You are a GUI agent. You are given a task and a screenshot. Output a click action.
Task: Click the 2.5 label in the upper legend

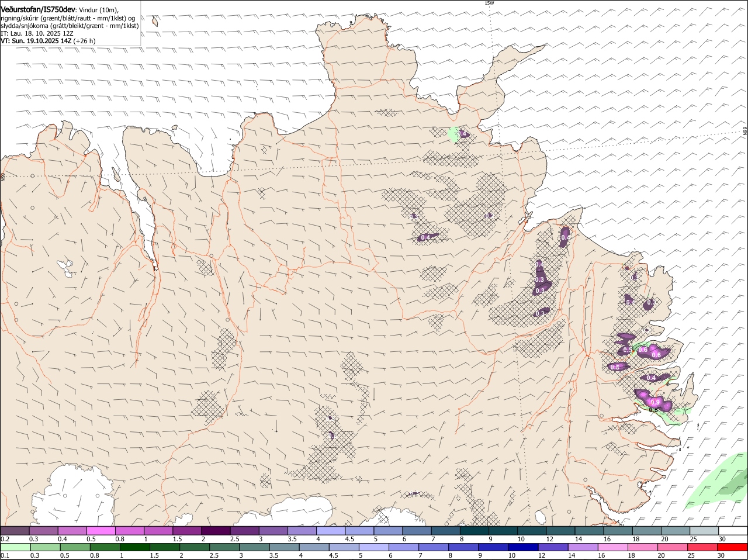pos(234,538)
